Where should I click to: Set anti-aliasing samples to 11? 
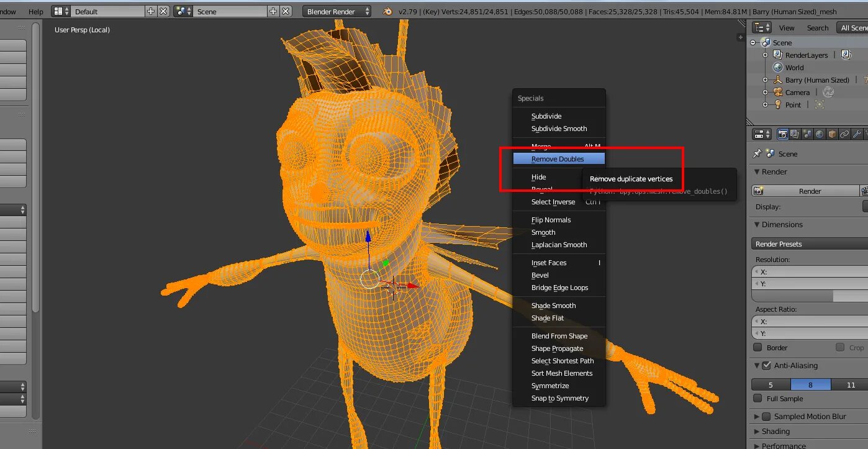[850, 384]
